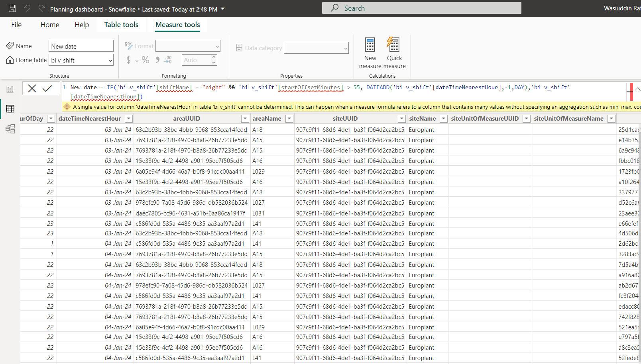Cancel the formula with the X icon
641x364 pixels.
pos(32,88)
